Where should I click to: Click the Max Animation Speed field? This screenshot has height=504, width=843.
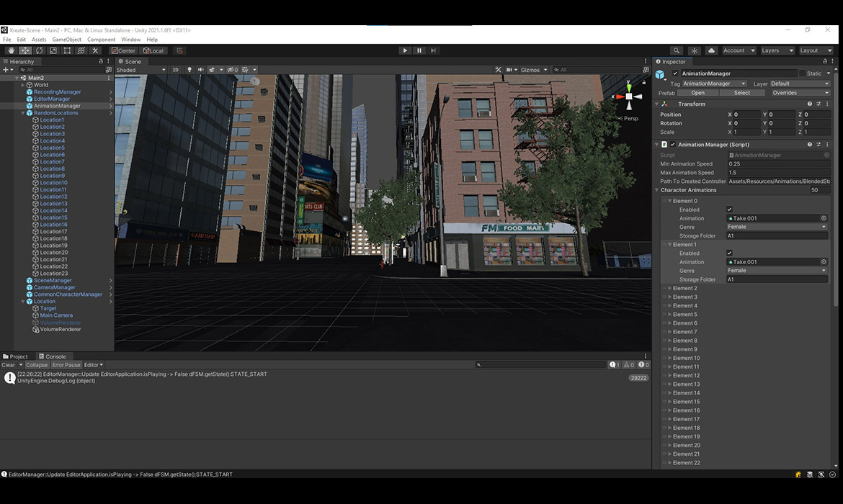coord(778,173)
